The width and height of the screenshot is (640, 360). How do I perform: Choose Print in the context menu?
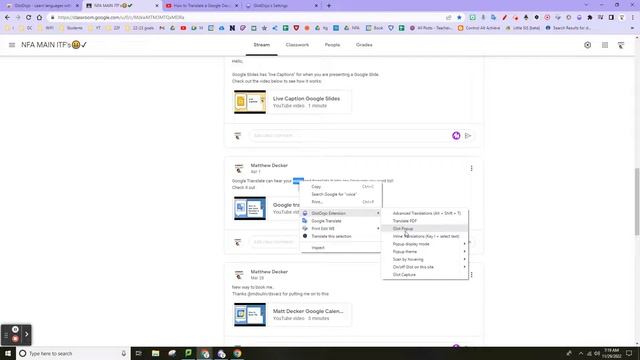click(341, 202)
